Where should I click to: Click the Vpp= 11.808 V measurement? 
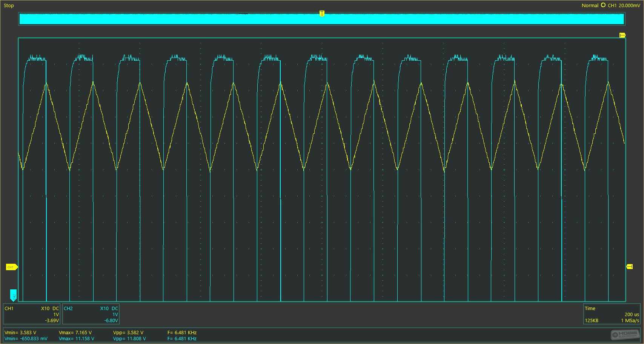tap(129, 339)
